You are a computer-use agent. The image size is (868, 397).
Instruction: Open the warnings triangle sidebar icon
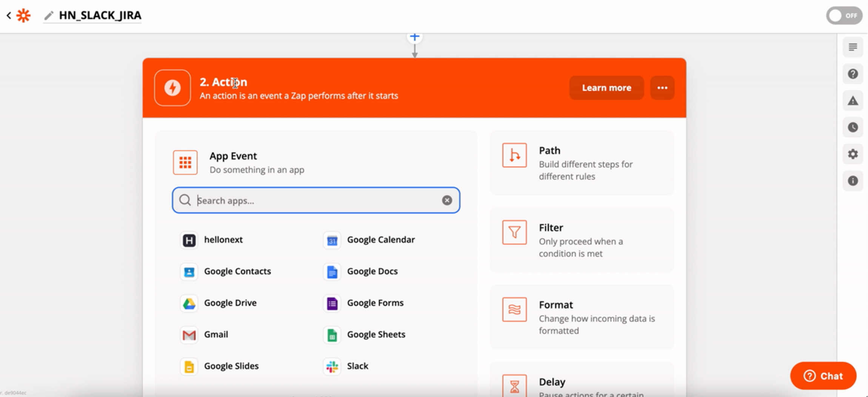[x=853, y=101]
